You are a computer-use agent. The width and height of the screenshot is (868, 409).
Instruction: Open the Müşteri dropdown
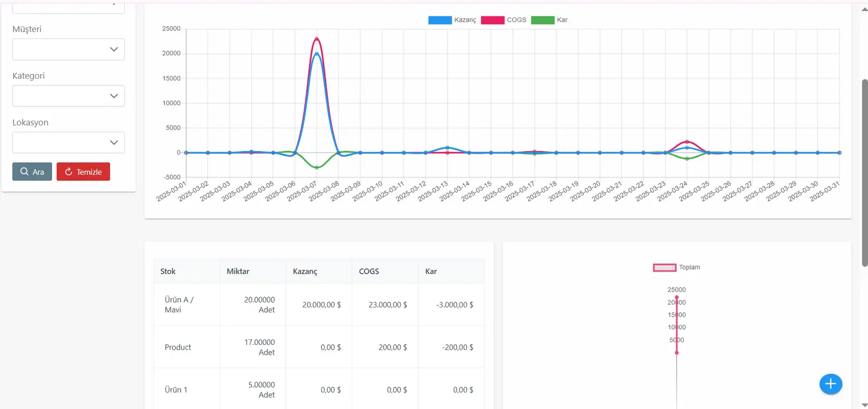[x=68, y=49]
